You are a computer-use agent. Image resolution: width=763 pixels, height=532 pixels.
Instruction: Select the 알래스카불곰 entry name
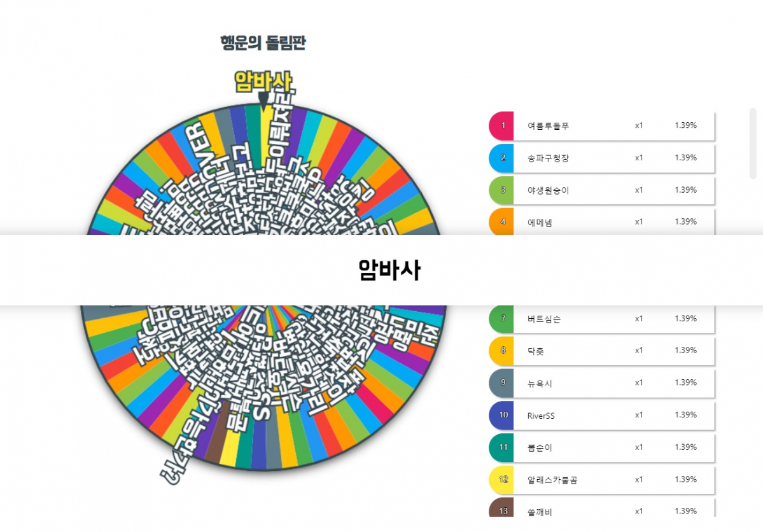point(552,480)
